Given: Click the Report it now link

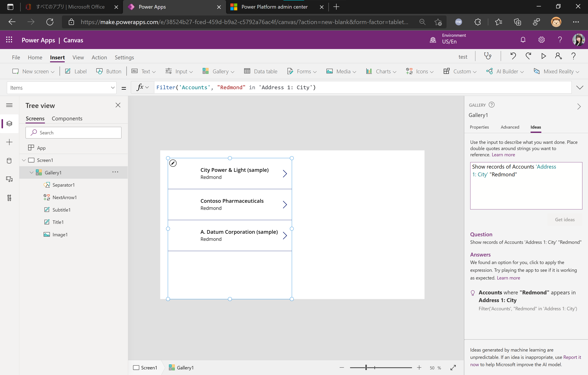Looking at the screenshot, I should [x=572, y=357].
